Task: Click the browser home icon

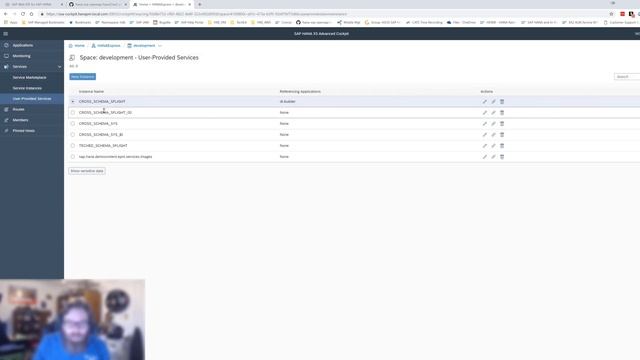Action: pyautogui.click(x=31, y=14)
